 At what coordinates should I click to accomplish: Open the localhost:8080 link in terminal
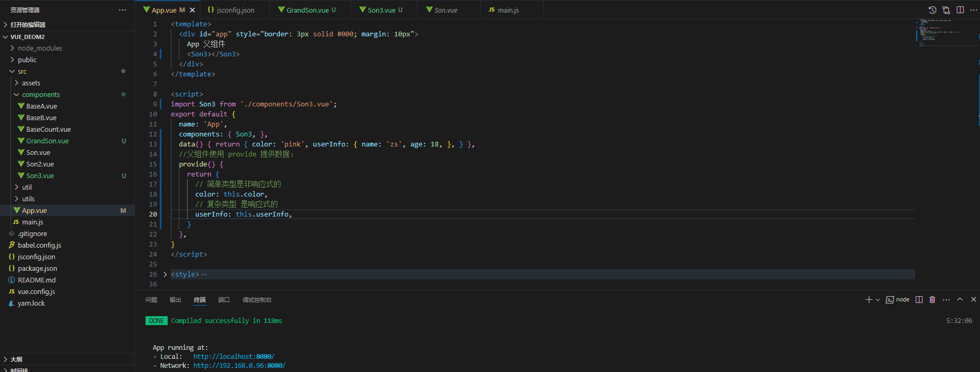tap(234, 357)
